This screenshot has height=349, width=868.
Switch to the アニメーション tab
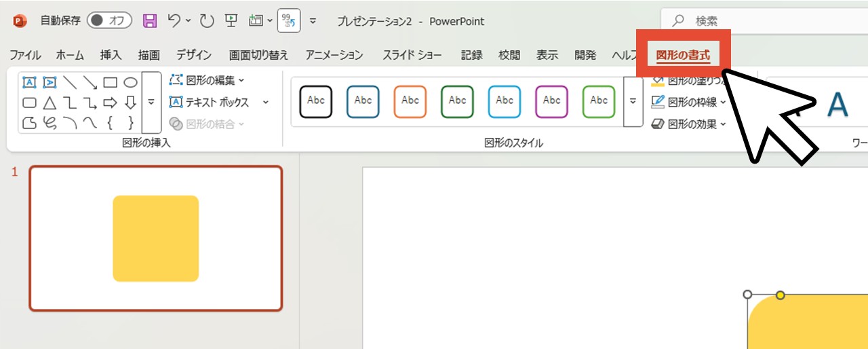(334, 55)
